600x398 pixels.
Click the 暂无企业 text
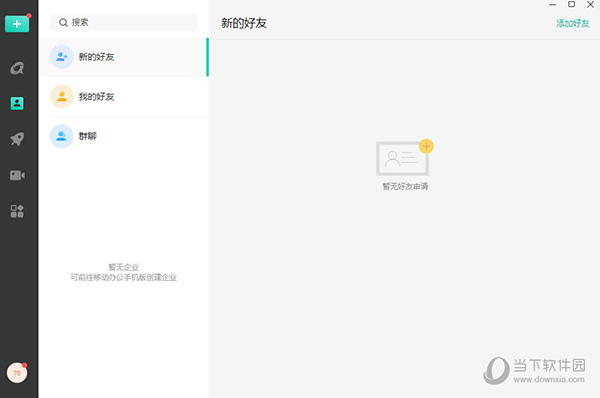pos(124,267)
